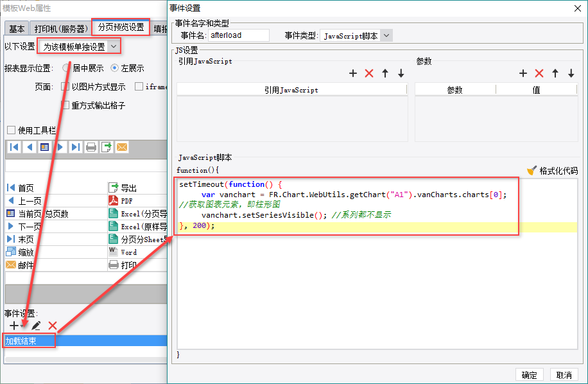Move referenced JavaScript entry up
The height and width of the screenshot is (384, 588).
pos(385,73)
